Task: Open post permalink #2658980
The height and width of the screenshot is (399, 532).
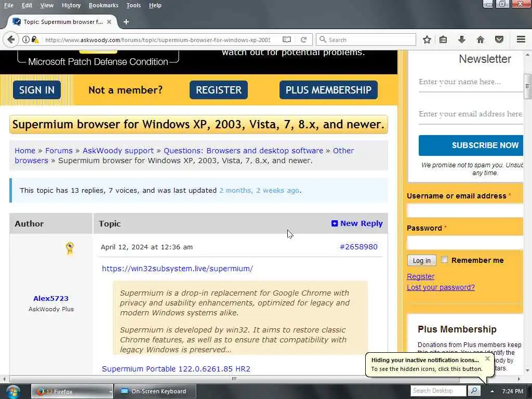Action: pyautogui.click(x=358, y=247)
